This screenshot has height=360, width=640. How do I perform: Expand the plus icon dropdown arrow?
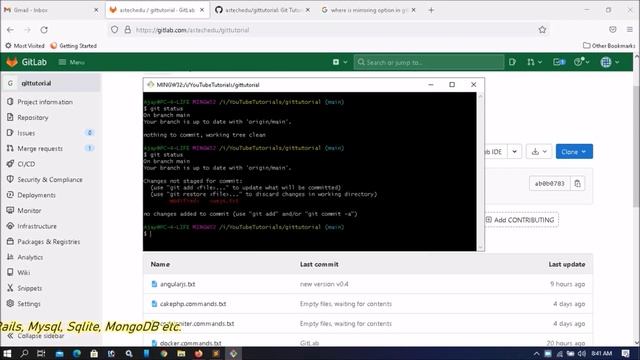click(x=345, y=62)
